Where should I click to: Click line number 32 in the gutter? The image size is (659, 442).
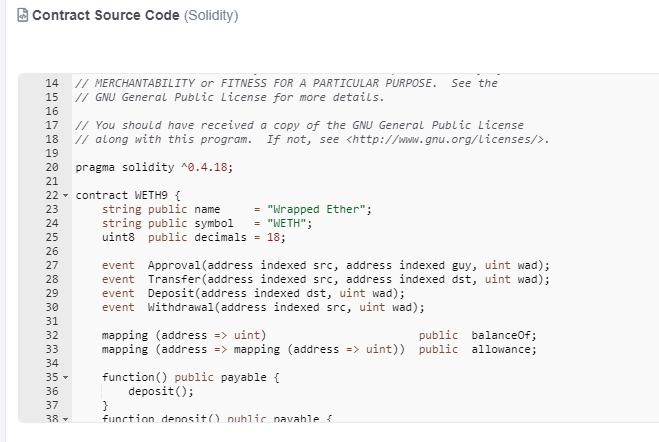(51, 335)
